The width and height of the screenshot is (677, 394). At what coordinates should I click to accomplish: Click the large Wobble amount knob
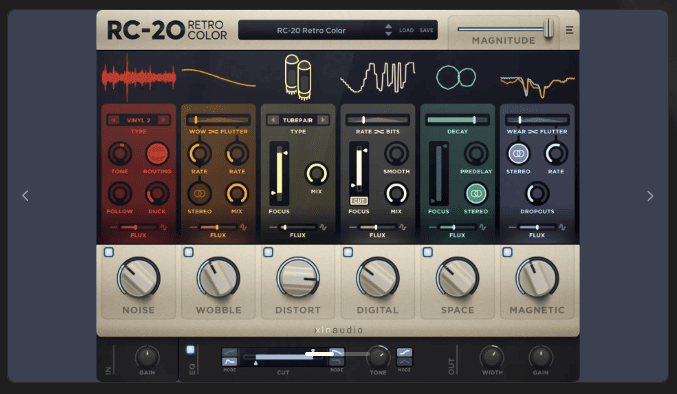pos(218,278)
